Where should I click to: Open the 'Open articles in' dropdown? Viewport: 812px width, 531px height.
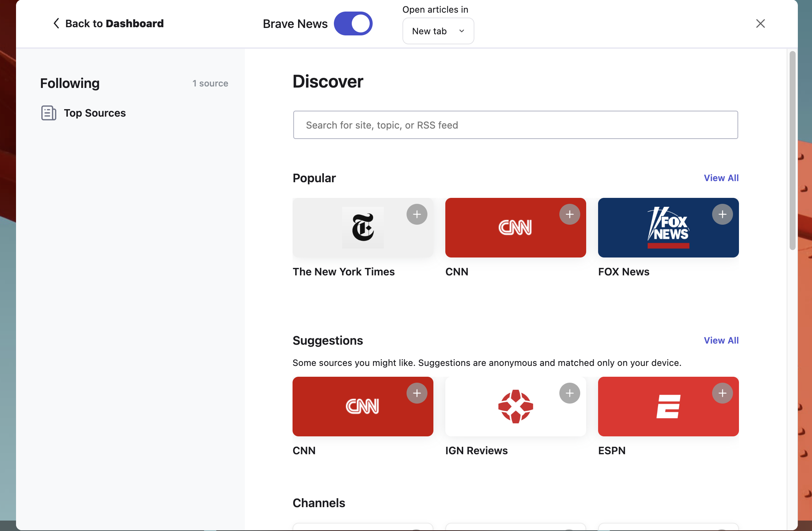click(438, 31)
